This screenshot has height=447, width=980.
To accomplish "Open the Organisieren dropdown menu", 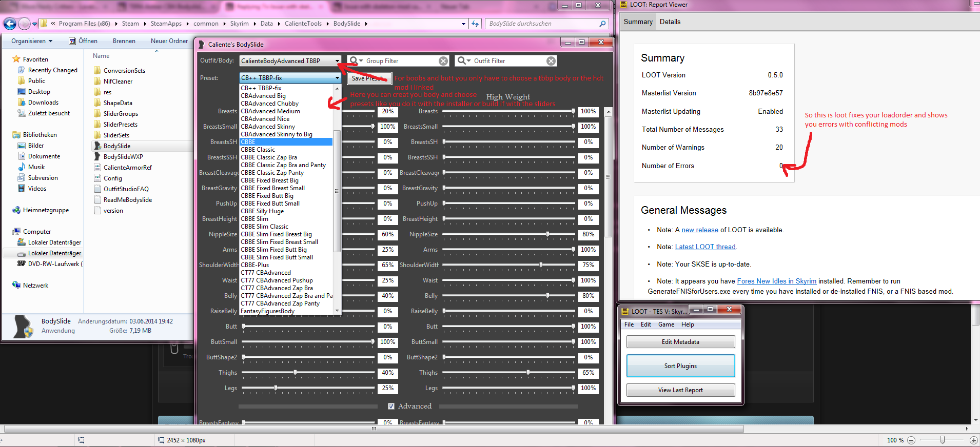I will click(32, 41).
